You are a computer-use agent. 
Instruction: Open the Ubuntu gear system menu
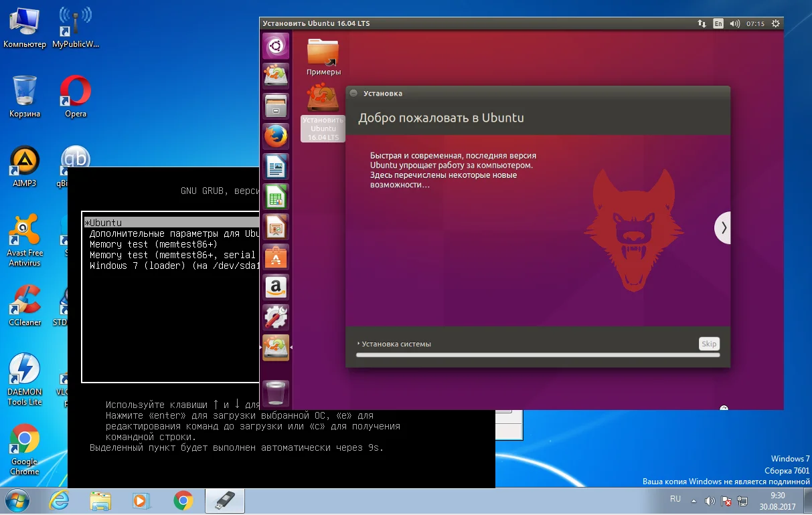coord(775,23)
